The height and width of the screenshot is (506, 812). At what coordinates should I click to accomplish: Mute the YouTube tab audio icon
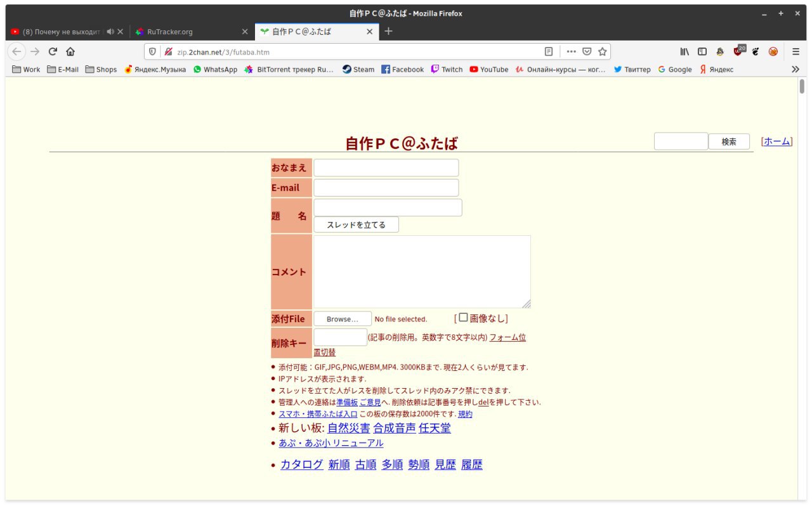click(x=110, y=31)
